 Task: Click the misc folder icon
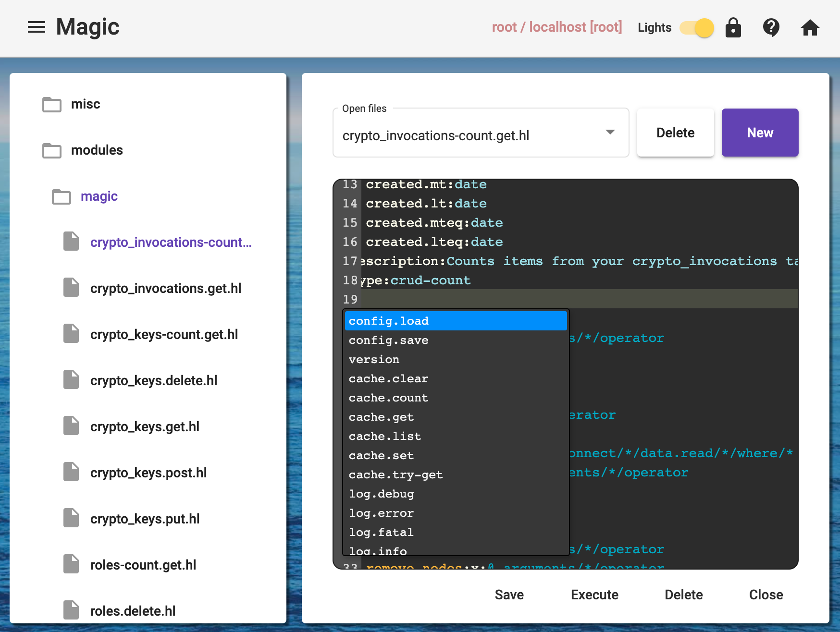(52, 104)
